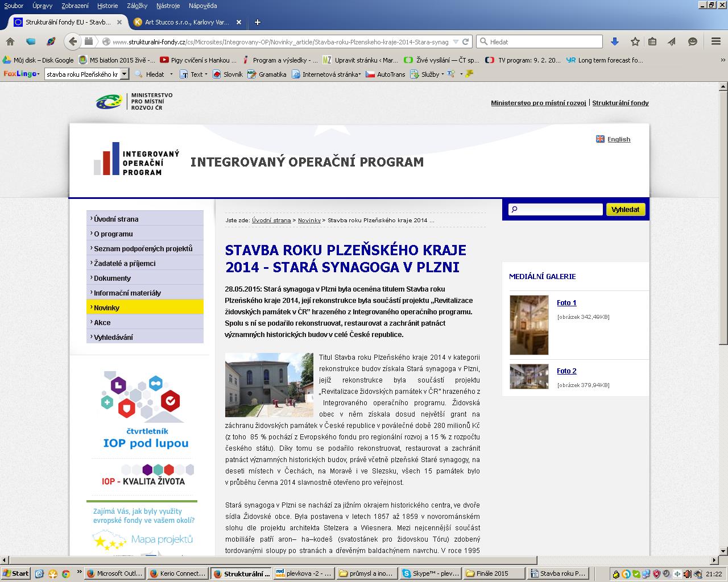Open FoxLingo Text dropdown
The height and width of the screenshot is (582, 728).
(193, 74)
